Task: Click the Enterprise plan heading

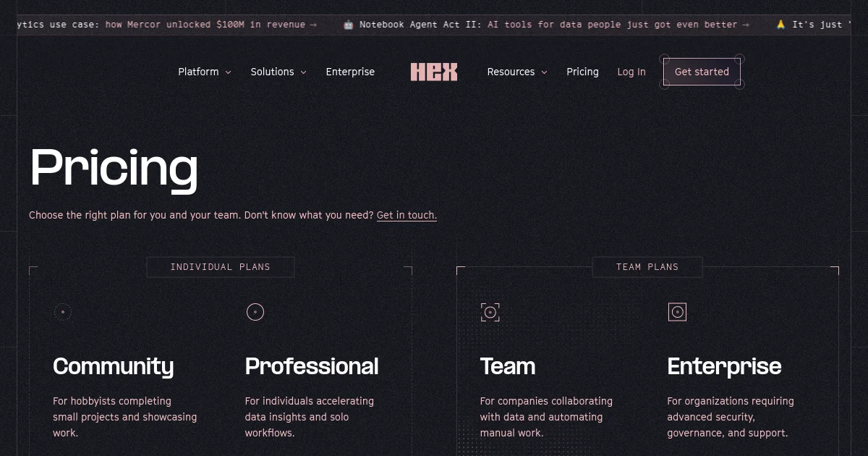Action: pyautogui.click(x=724, y=366)
